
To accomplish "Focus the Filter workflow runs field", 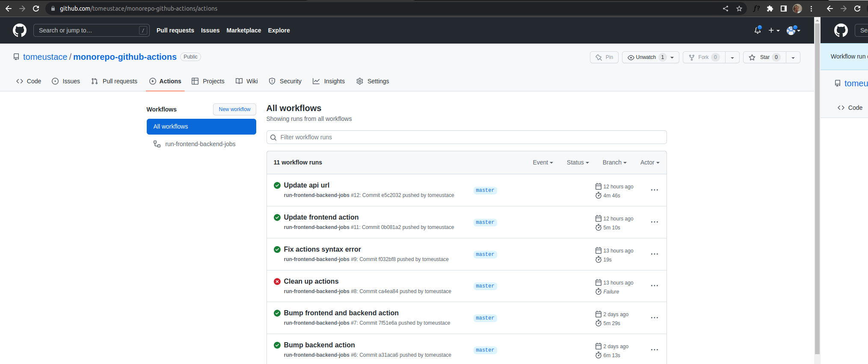I will point(466,137).
